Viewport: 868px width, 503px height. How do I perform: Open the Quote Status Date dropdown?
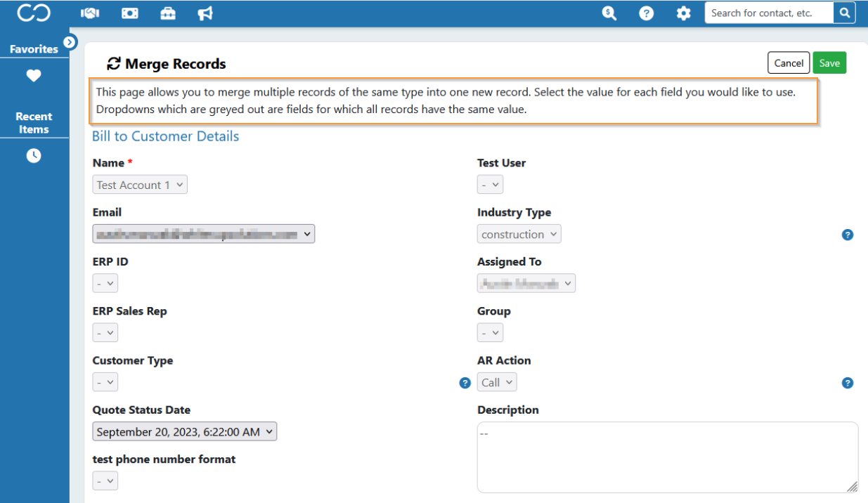point(185,431)
